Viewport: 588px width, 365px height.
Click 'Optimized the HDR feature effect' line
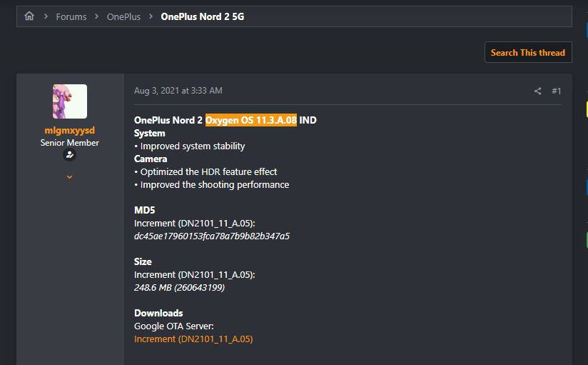point(206,171)
